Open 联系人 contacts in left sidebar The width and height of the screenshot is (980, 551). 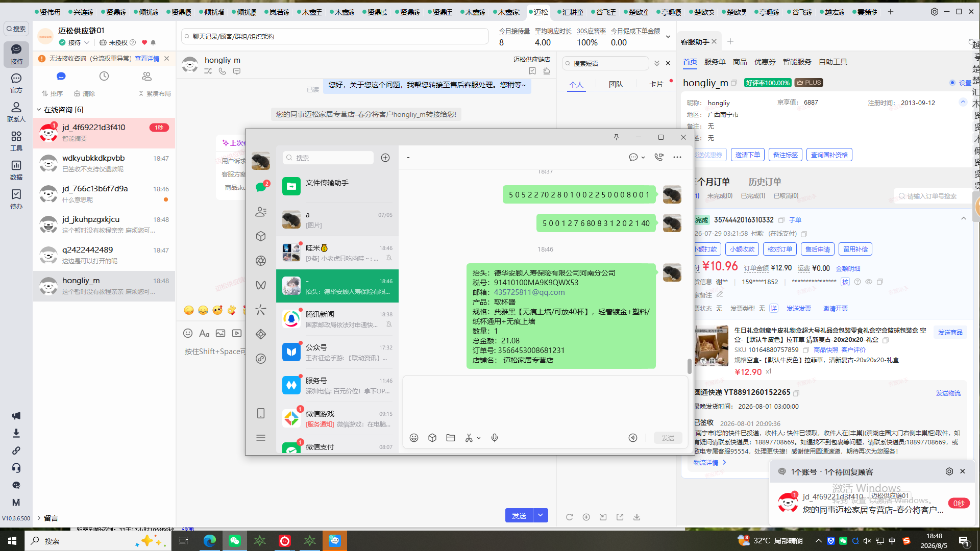pyautogui.click(x=16, y=112)
